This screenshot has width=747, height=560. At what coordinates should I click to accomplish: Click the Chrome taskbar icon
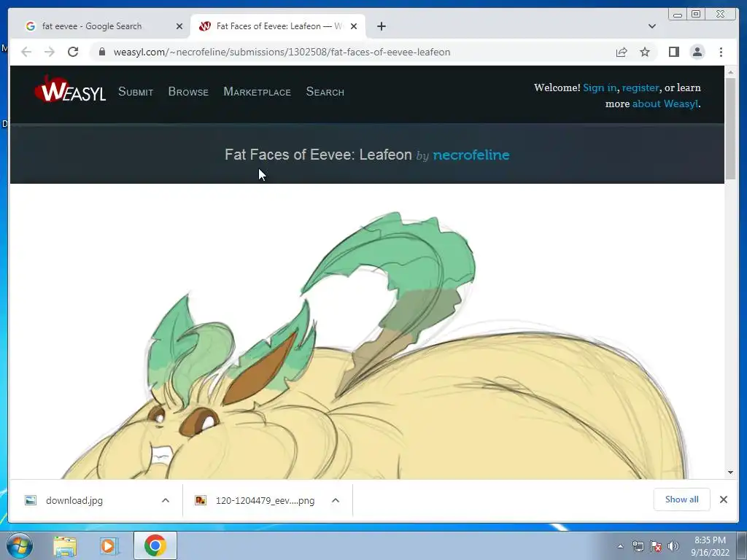(155, 545)
